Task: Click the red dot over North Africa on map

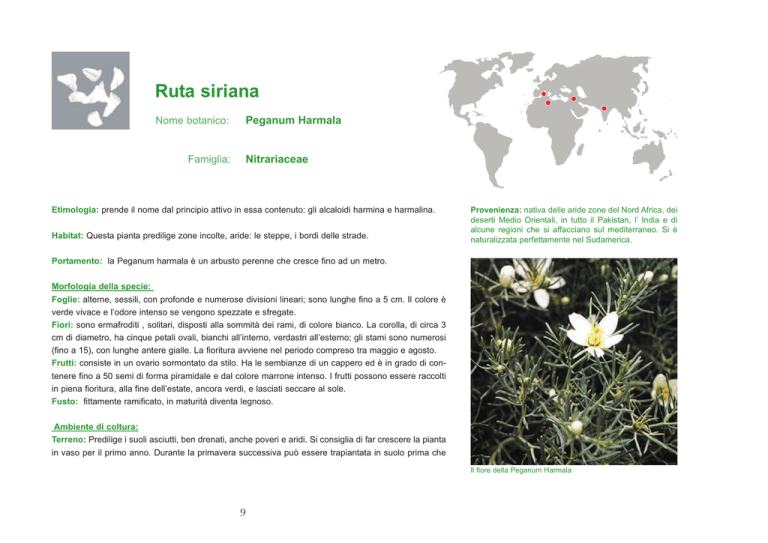Action: [x=548, y=103]
